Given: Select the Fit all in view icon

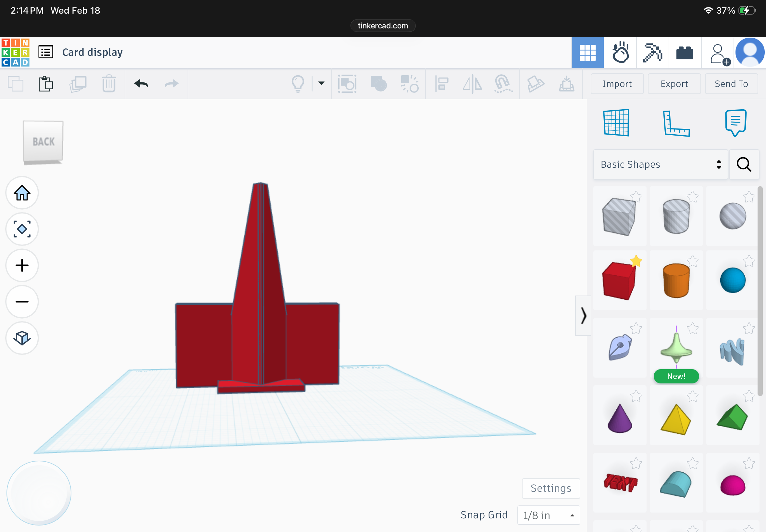Looking at the screenshot, I should tap(22, 229).
